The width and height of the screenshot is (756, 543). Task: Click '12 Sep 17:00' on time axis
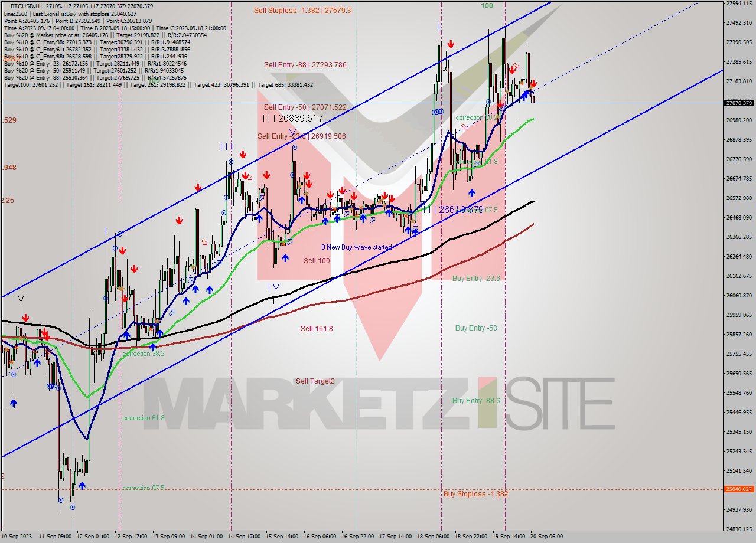pyautogui.click(x=131, y=537)
